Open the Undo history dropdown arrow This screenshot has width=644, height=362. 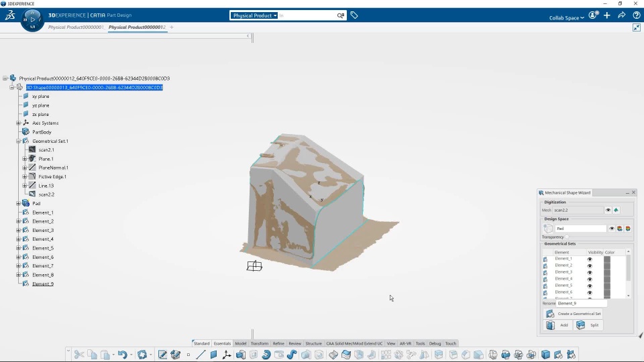131,355
